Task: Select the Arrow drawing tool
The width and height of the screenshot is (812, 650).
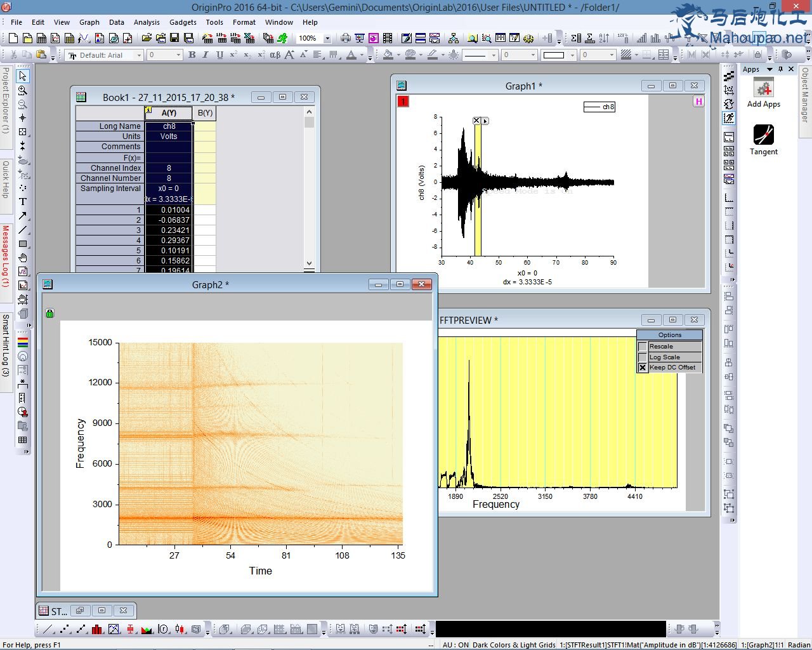Action: (23, 216)
